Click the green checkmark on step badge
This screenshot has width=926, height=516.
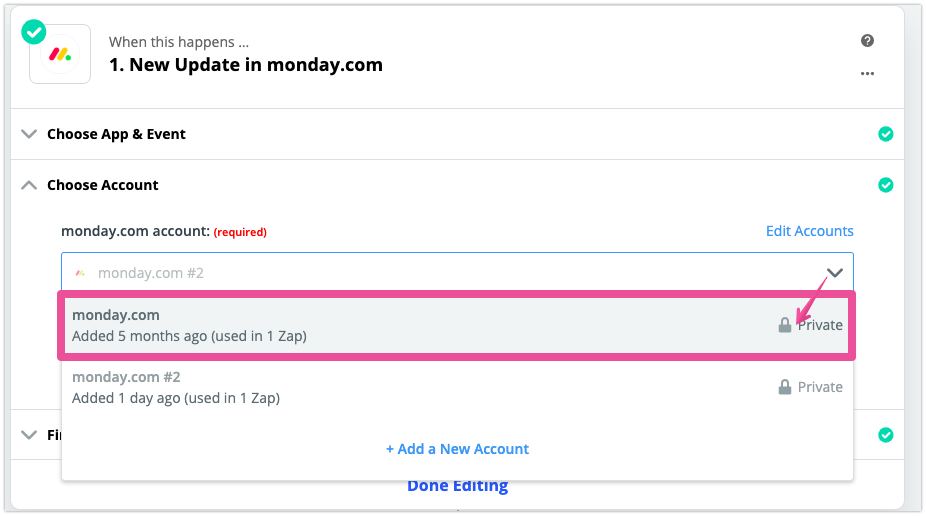(34, 32)
